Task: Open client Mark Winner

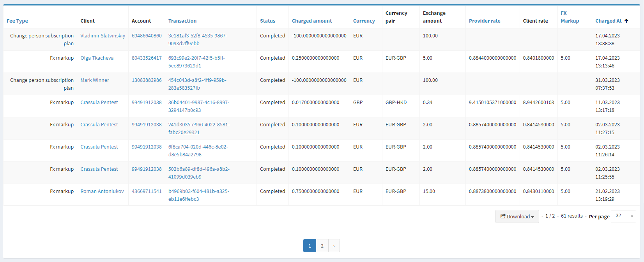Action: 95,80
